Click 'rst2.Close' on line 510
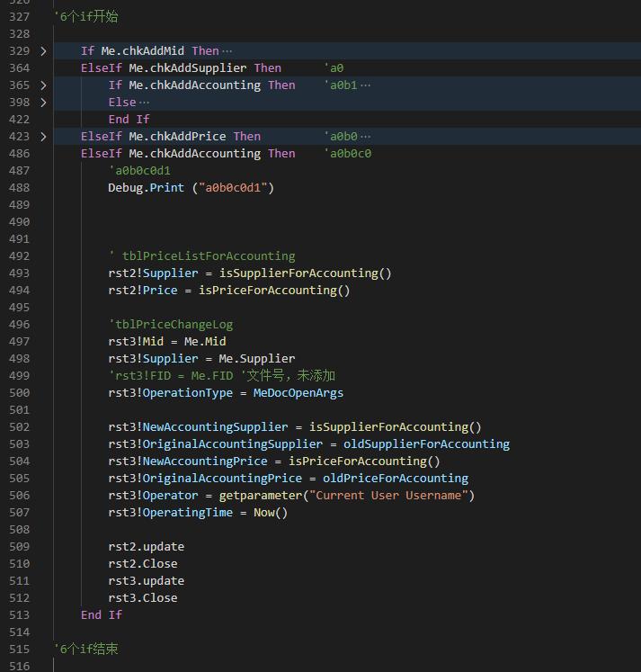The height and width of the screenshot is (672, 641). coord(143,563)
